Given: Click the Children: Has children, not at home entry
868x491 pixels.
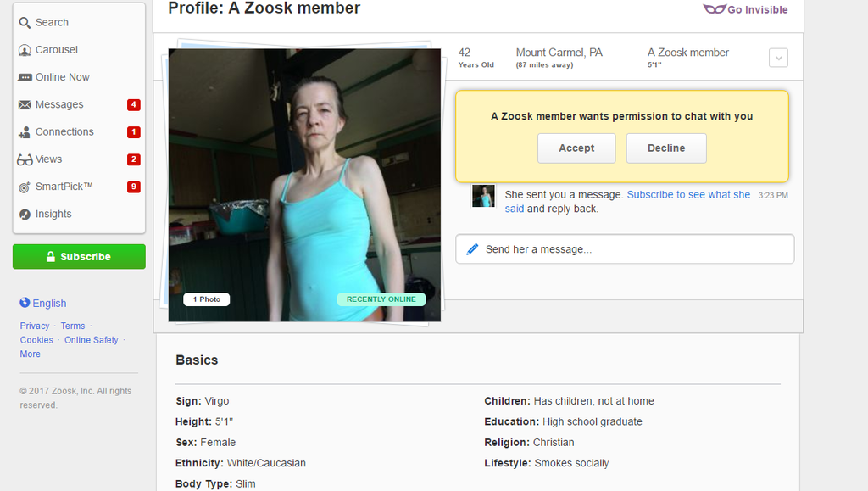Looking at the screenshot, I should point(569,401).
